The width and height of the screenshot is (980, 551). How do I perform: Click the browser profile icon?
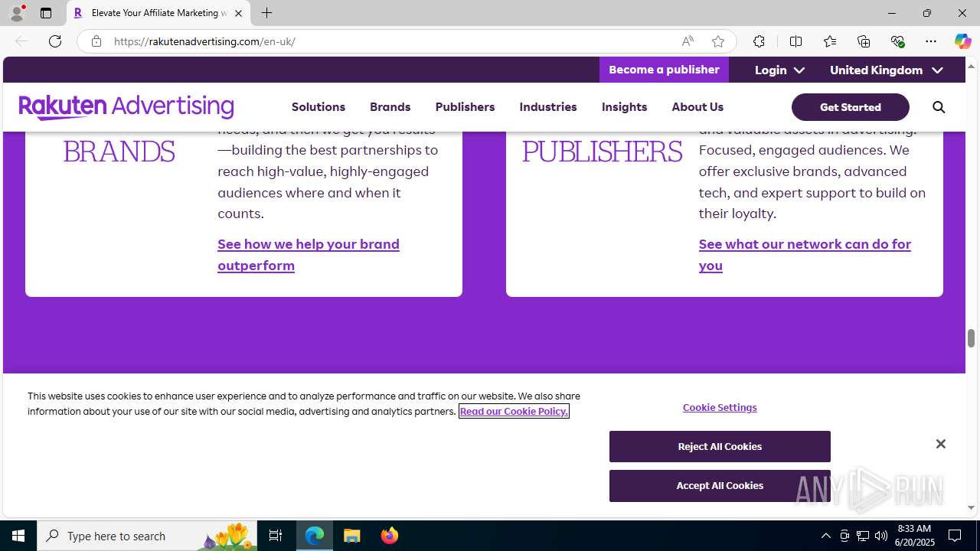[17, 13]
